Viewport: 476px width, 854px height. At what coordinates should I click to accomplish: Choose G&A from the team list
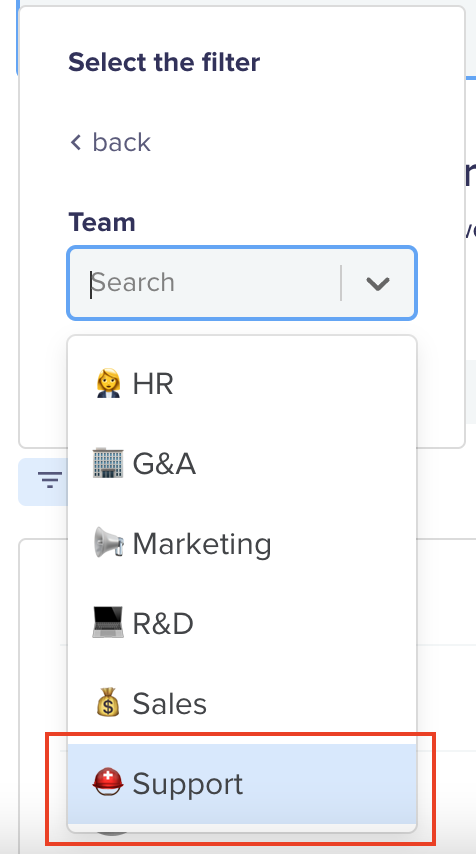coord(242,463)
